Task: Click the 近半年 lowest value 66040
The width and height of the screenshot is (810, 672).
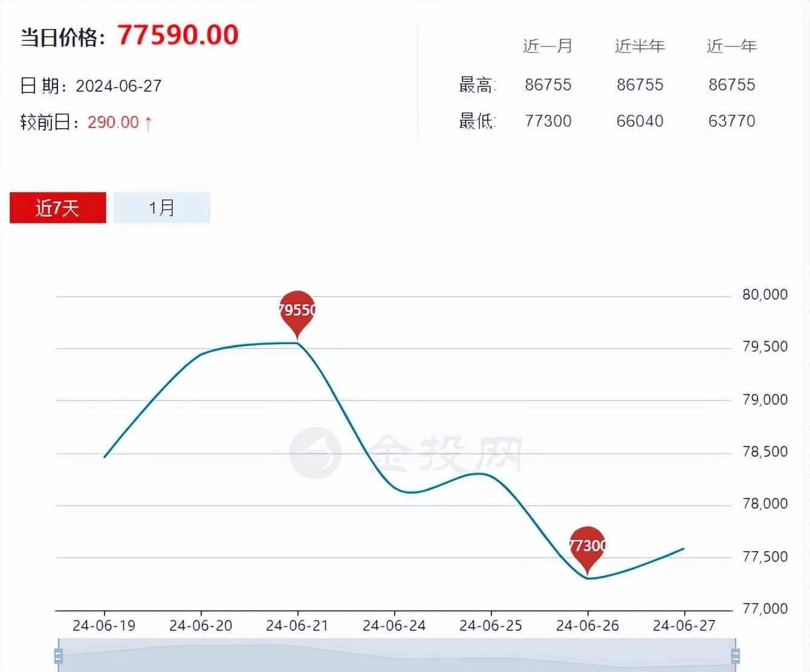Action: [x=640, y=121]
